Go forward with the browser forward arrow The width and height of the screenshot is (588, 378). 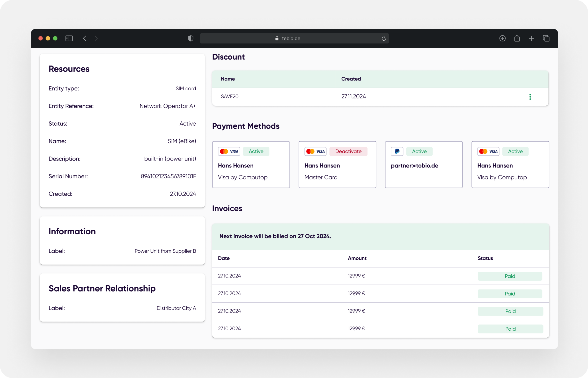tap(96, 38)
